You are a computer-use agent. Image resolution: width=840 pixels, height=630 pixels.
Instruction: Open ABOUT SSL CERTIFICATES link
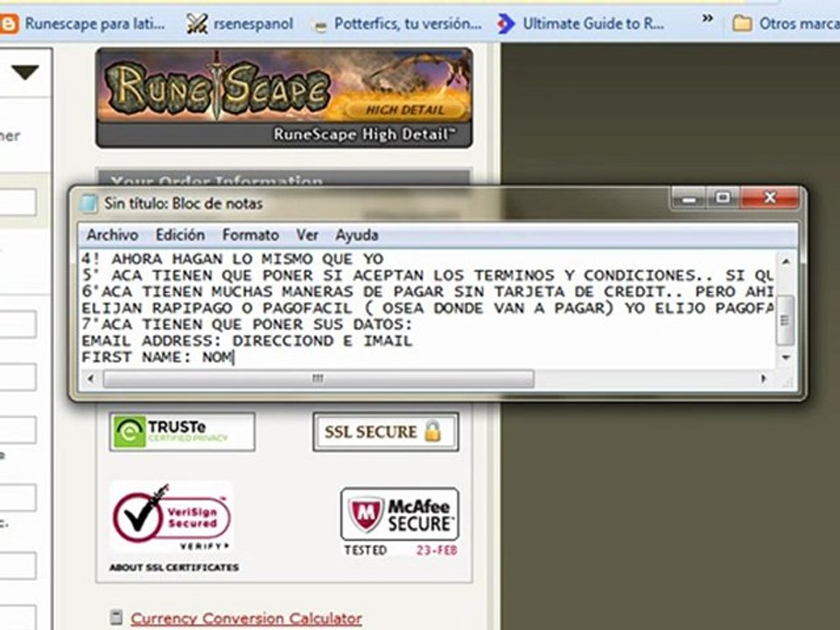[x=174, y=567]
